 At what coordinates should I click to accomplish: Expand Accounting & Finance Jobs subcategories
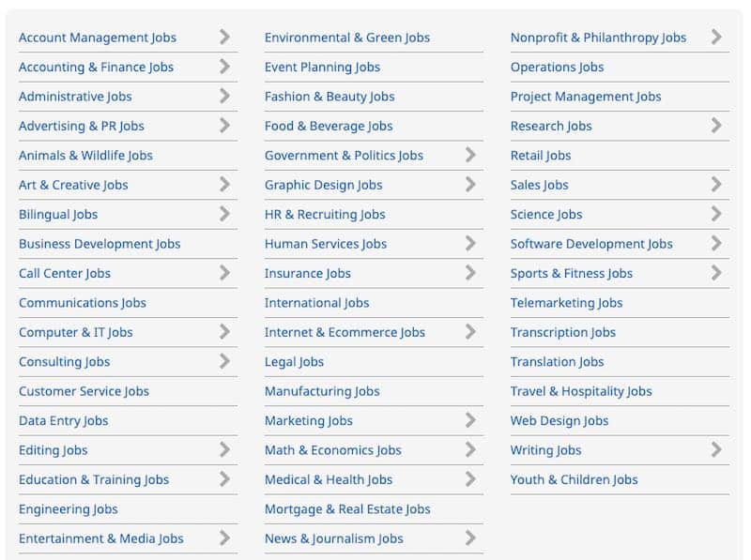click(225, 67)
